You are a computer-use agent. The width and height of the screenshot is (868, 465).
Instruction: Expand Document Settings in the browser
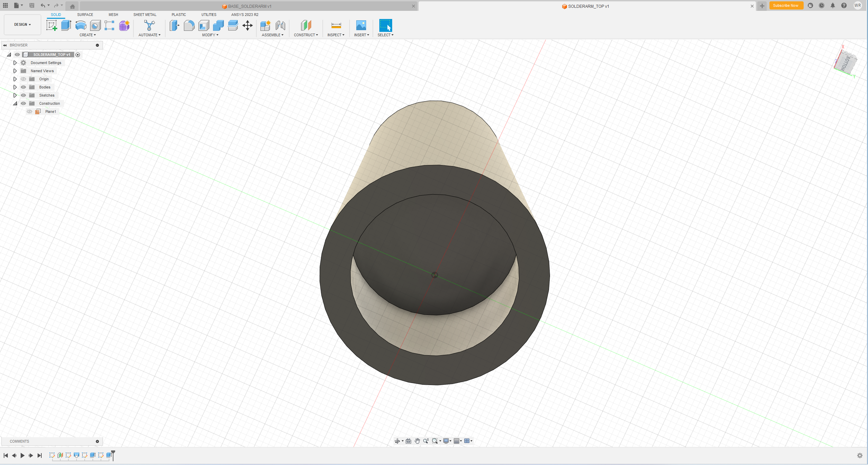point(15,63)
